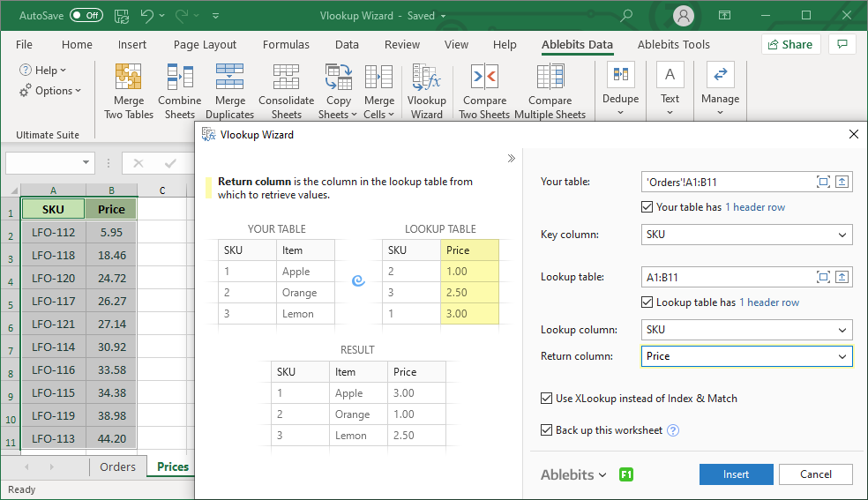Switch to the Orders sheet tab
Screen dimensions: 868x500
(117, 466)
